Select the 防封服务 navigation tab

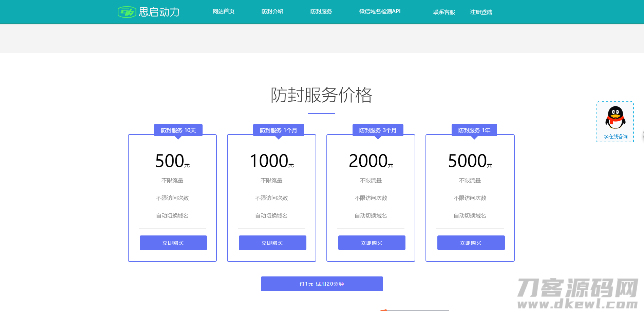click(321, 11)
